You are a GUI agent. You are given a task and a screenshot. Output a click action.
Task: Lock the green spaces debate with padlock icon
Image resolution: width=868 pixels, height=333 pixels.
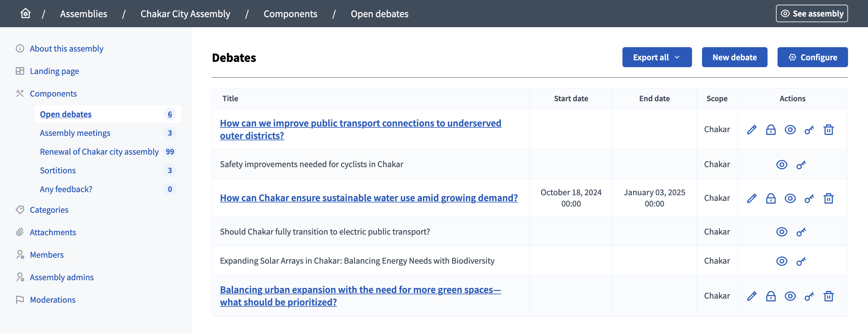[x=771, y=296]
